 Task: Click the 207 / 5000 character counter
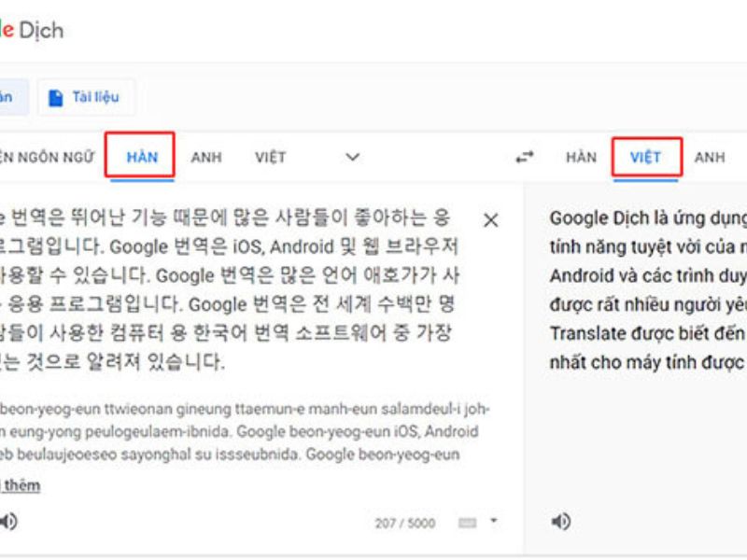tap(405, 524)
